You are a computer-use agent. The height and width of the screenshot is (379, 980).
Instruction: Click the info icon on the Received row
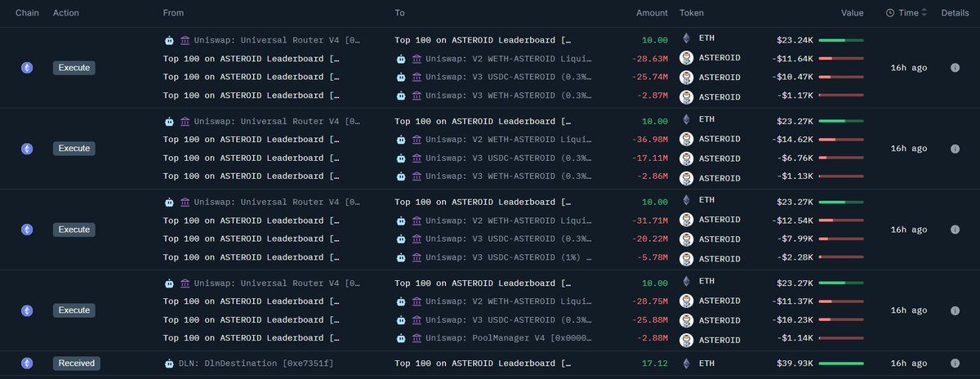(955, 363)
